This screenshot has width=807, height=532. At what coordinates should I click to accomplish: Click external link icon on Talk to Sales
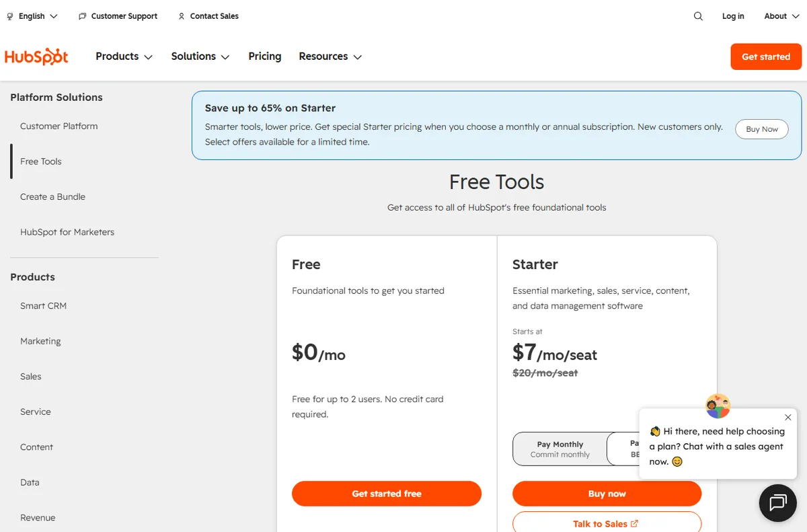635,523
